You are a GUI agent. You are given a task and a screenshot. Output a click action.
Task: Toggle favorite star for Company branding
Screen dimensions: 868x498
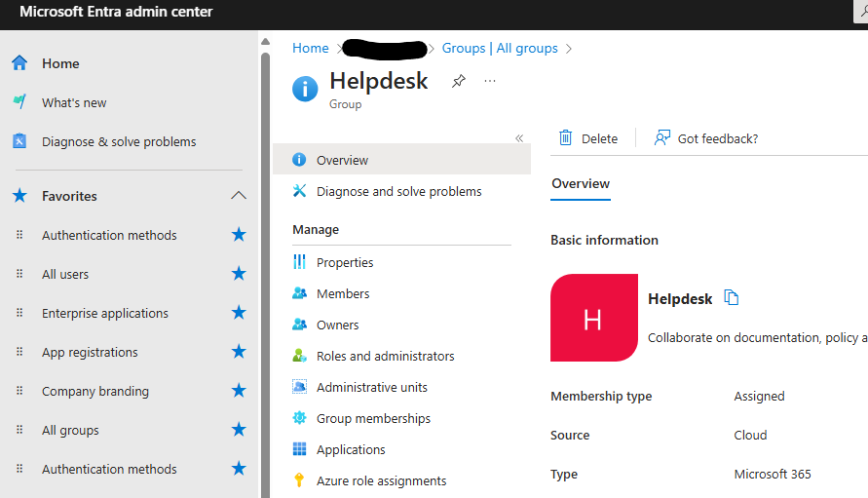[239, 391]
